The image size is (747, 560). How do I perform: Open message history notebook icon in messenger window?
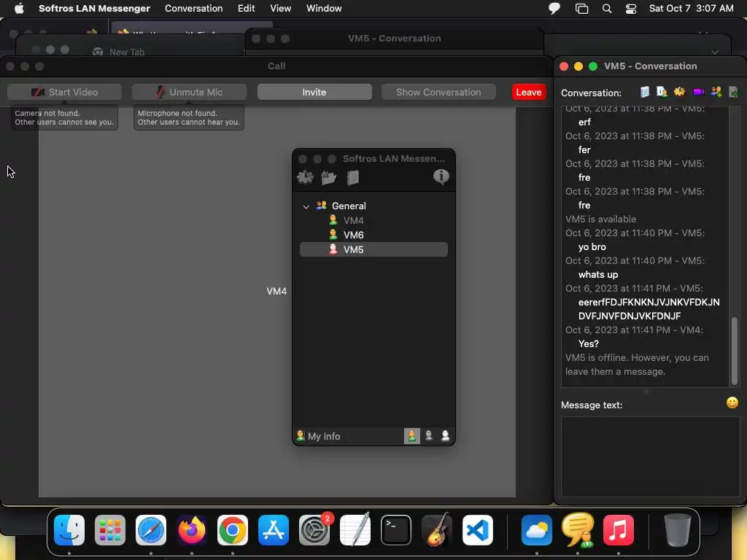(352, 177)
